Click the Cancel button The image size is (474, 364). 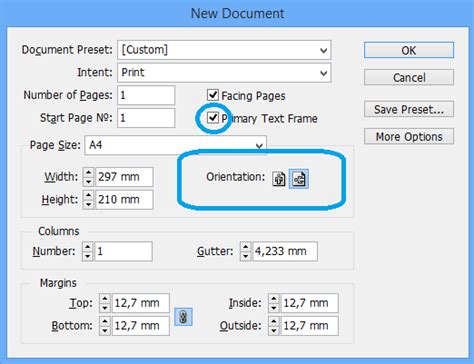pos(409,78)
